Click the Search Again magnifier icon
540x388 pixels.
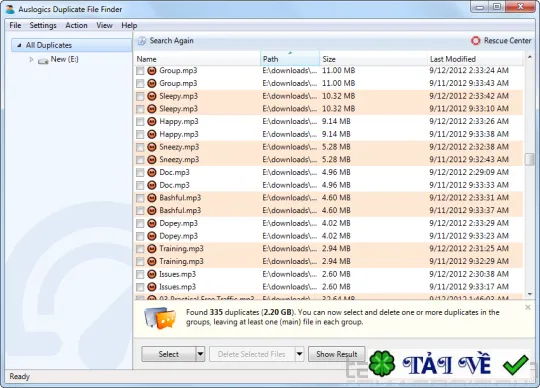[x=142, y=41]
